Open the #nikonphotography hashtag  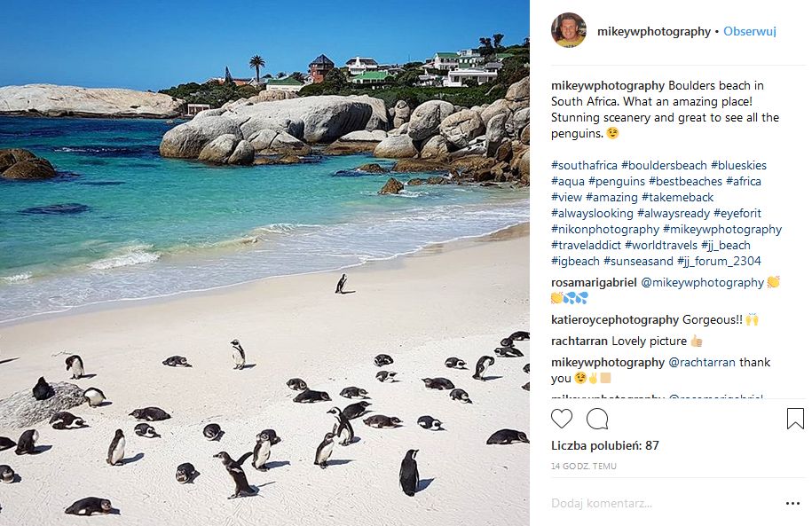pos(603,229)
